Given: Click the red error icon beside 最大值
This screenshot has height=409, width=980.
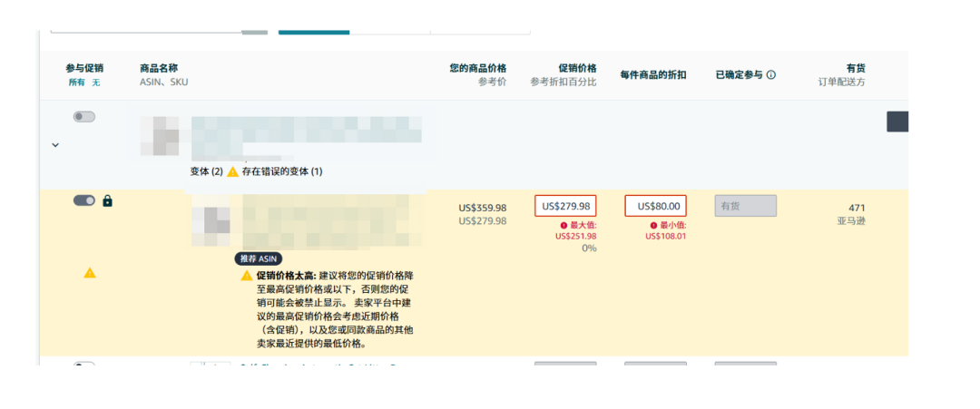Looking at the screenshot, I should [x=563, y=225].
